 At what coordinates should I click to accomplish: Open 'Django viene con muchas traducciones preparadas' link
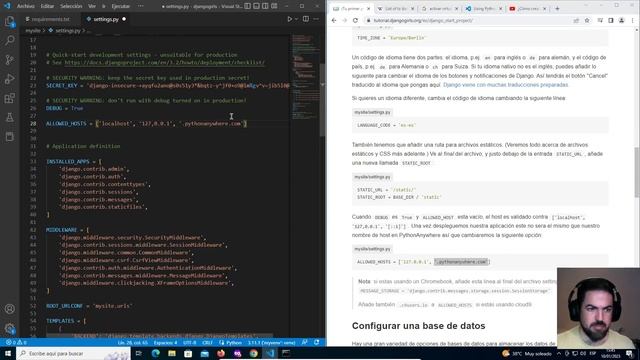tap(505, 85)
